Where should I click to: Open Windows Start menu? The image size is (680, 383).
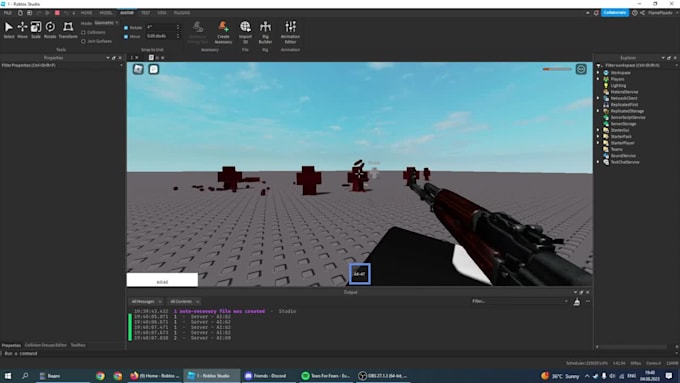[8, 376]
